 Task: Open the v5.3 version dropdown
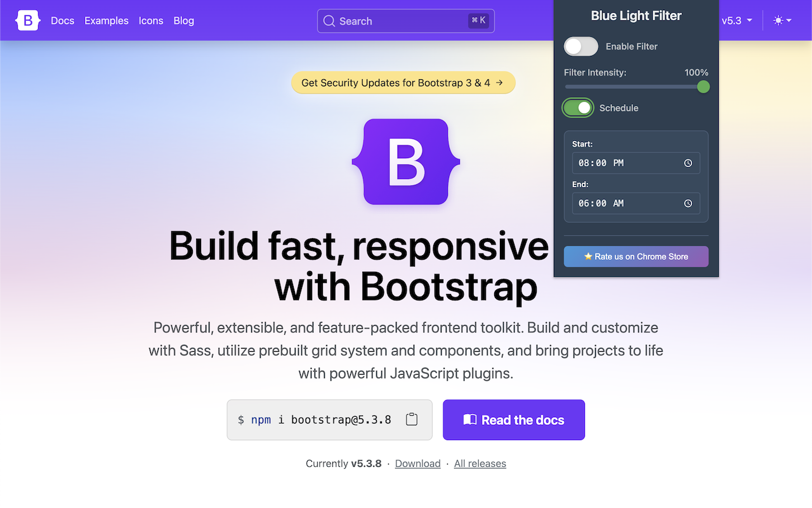point(737,20)
